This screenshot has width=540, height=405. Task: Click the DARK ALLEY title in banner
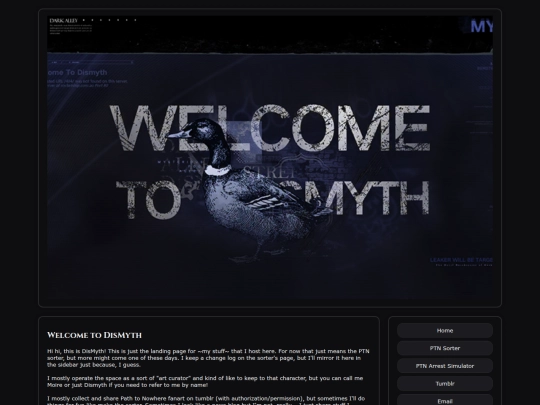tap(64, 21)
